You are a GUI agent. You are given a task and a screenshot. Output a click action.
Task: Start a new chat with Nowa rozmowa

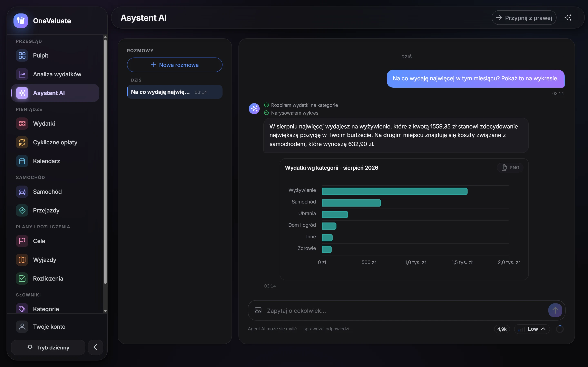[175, 65]
